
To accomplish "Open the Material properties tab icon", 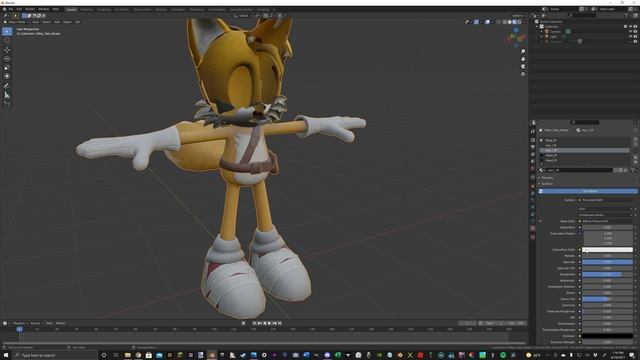I will click(x=533, y=228).
